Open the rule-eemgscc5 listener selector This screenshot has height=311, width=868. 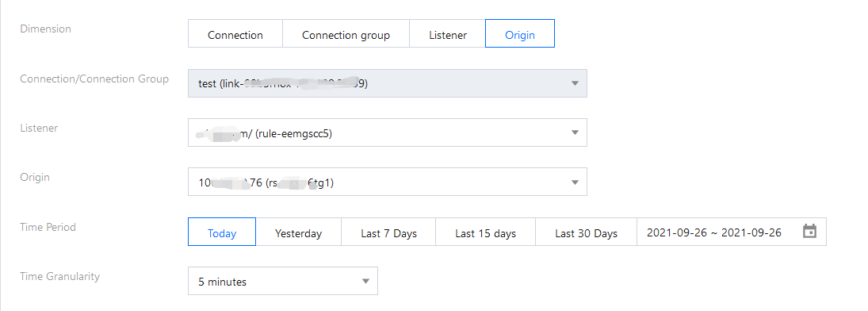388,133
